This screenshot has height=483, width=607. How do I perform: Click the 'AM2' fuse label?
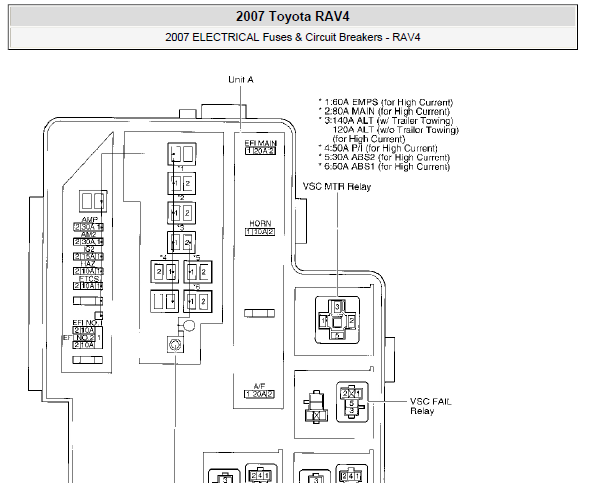[x=89, y=235]
